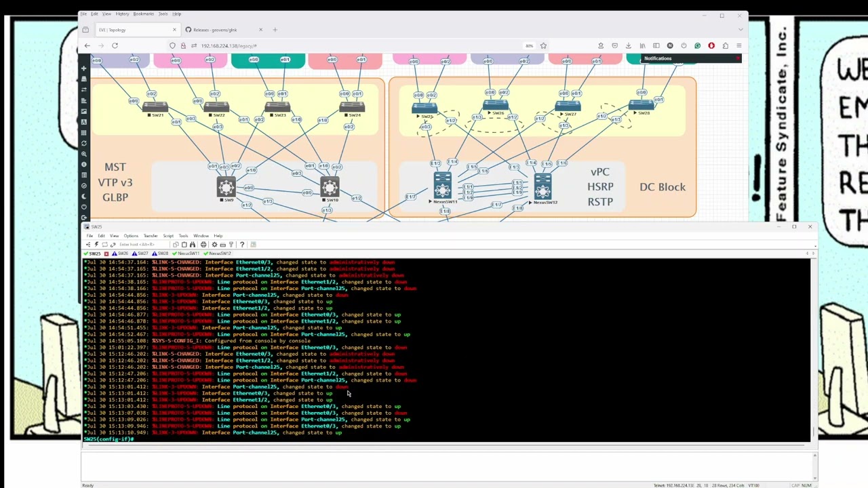Click the zoom magnifier icon in EVE sidebar
This screenshot has height=488, width=868.
[84, 154]
